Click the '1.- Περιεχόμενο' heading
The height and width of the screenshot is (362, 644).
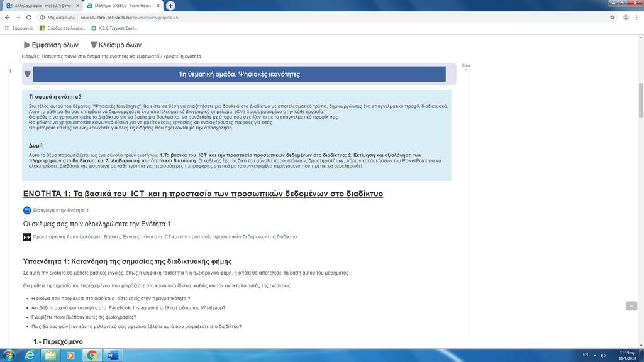tap(58, 341)
